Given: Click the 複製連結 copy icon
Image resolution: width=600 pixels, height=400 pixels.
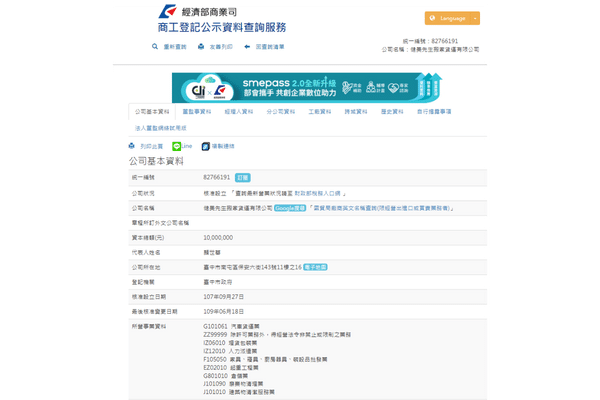Looking at the screenshot, I should (x=205, y=146).
